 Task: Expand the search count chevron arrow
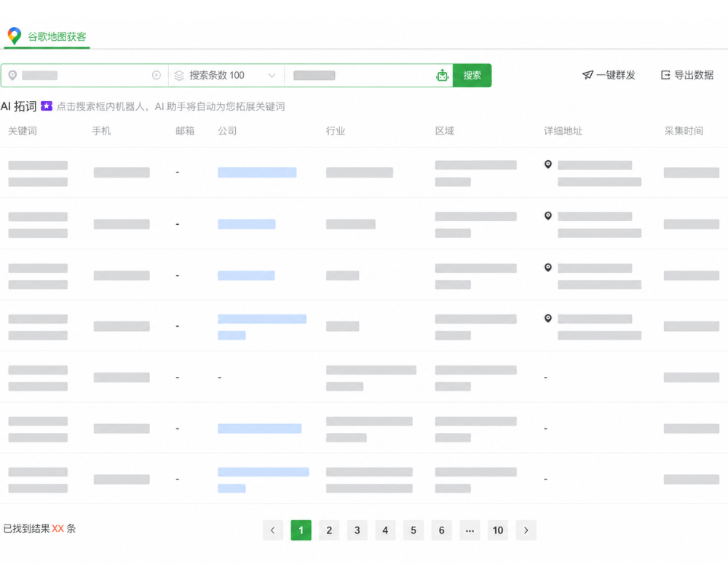[x=272, y=75]
